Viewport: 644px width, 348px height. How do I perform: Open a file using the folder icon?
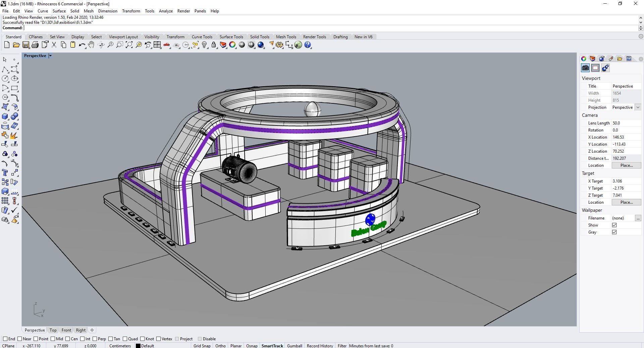coord(16,45)
